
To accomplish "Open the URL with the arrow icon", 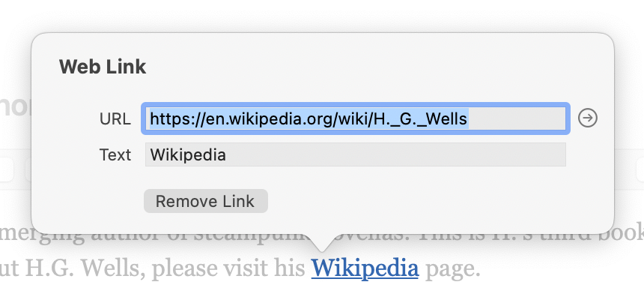I will click(588, 118).
